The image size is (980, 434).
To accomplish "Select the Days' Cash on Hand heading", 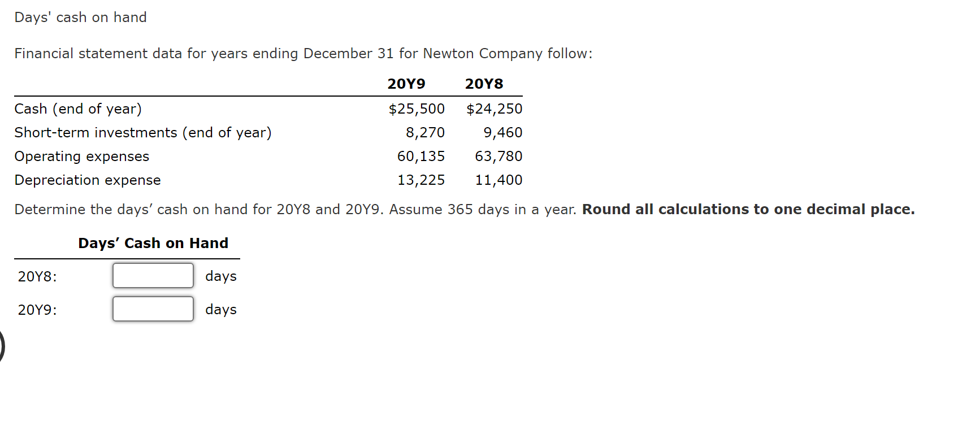I will 153,242.
